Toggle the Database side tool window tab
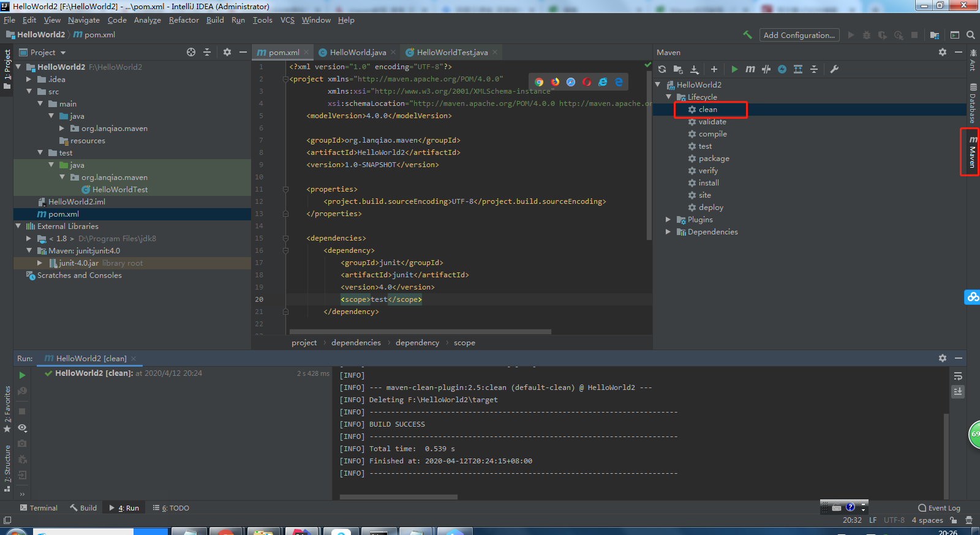The width and height of the screenshot is (980, 535). click(x=973, y=104)
